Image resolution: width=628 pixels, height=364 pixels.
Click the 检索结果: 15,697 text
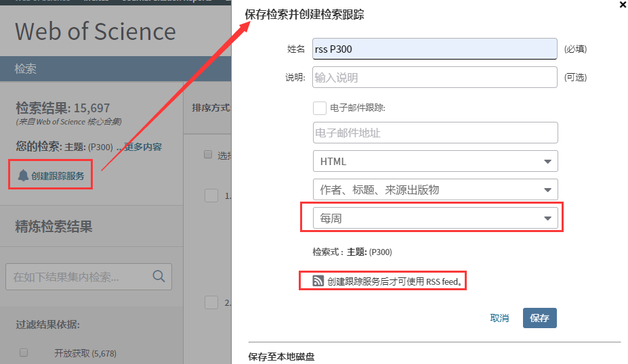coord(62,108)
